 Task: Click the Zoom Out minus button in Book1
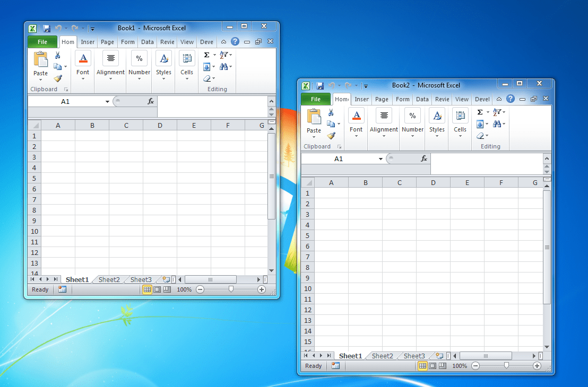tap(200, 289)
